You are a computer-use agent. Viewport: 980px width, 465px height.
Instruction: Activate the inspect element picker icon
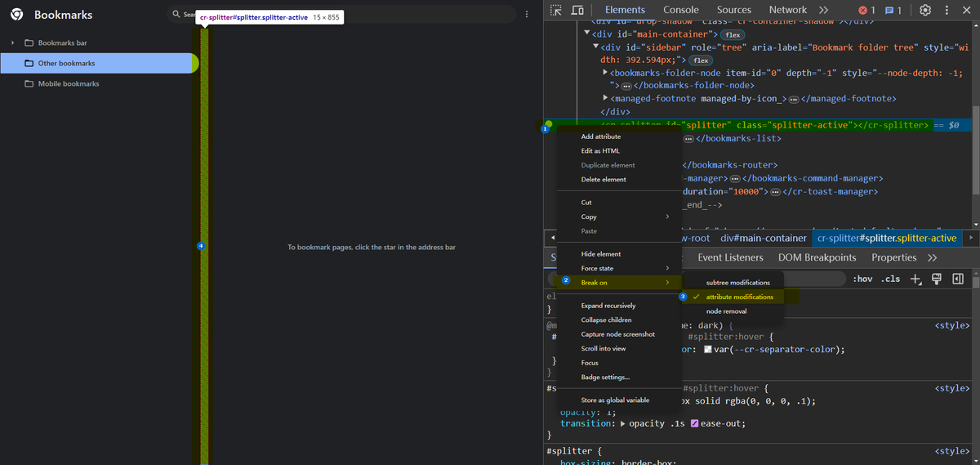pyautogui.click(x=556, y=10)
